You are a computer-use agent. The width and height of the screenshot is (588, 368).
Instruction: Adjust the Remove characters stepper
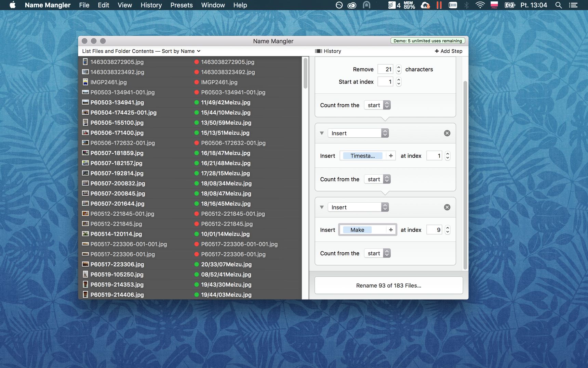click(399, 69)
